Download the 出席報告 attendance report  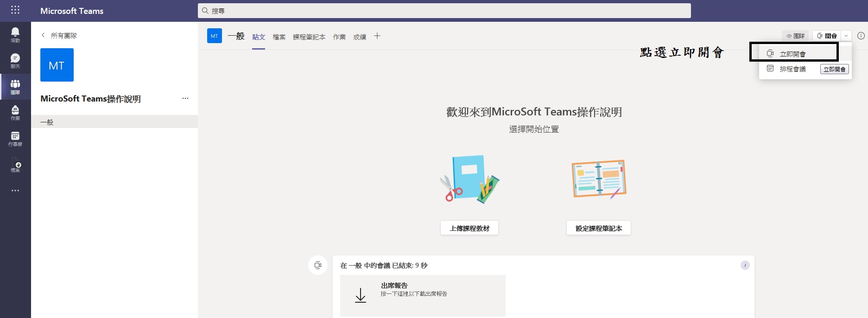423,295
